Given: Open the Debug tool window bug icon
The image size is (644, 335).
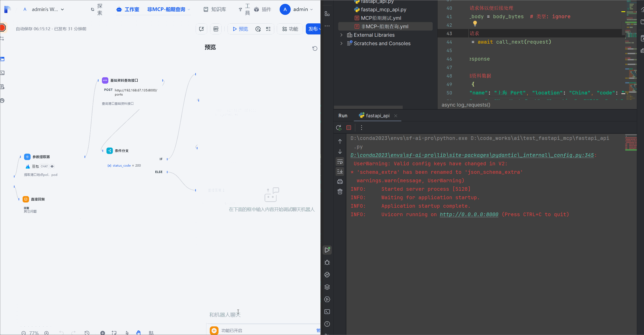Looking at the screenshot, I should click(327, 262).
